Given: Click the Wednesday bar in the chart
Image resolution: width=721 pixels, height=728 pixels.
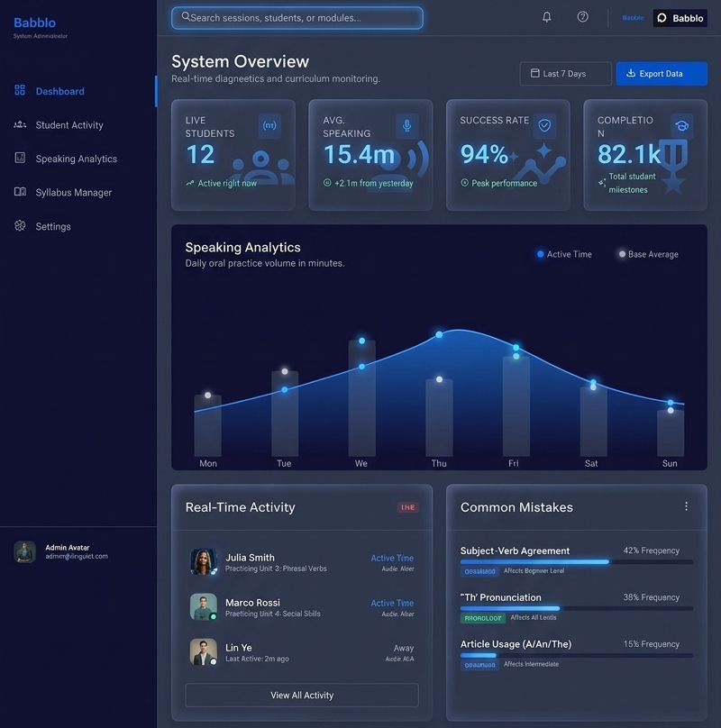Looking at the screenshot, I should point(362,398).
